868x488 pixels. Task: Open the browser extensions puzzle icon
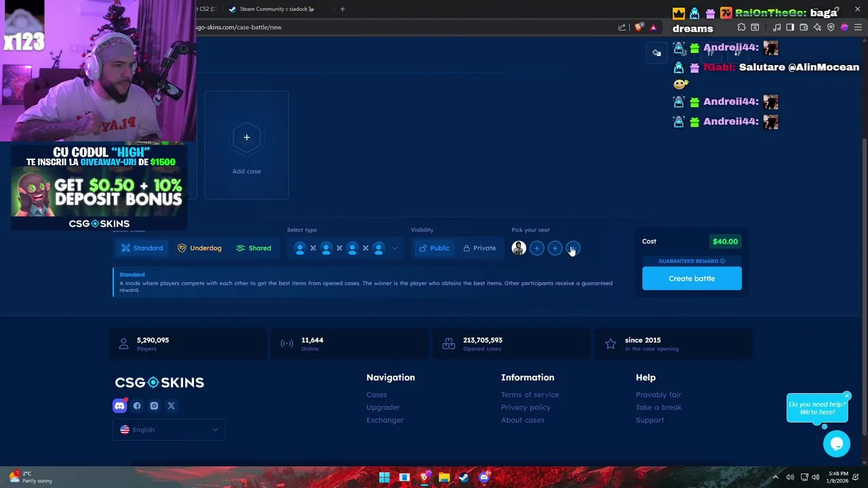pyautogui.click(x=741, y=27)
